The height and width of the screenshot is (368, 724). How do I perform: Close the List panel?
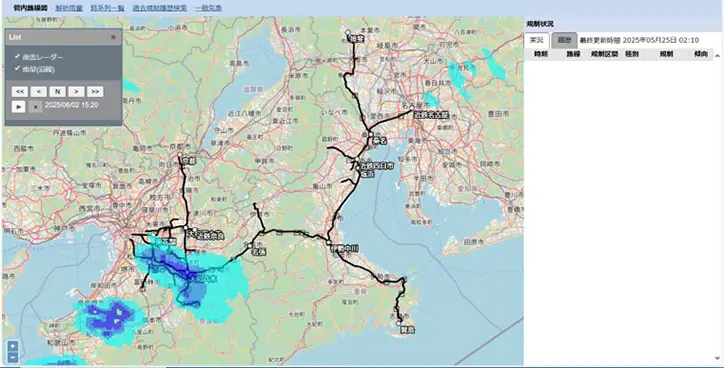pyautogui.click(x=114, y=37)
